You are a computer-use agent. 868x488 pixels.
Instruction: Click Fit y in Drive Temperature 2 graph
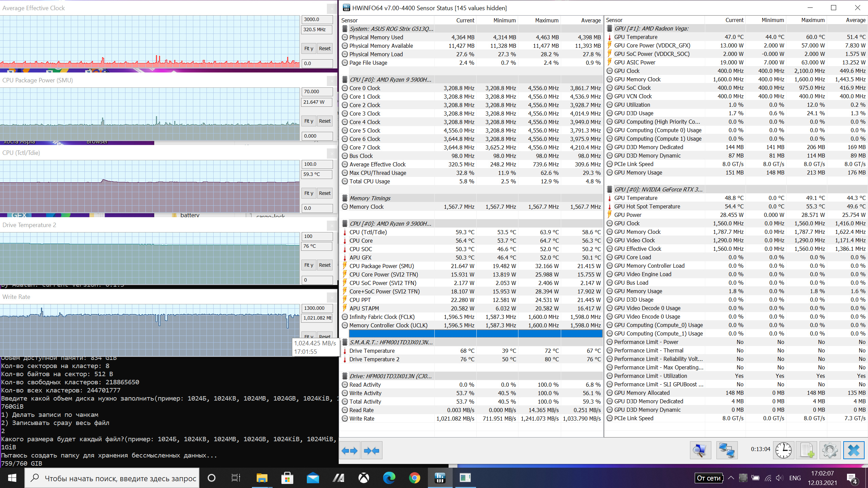(309, 265)
